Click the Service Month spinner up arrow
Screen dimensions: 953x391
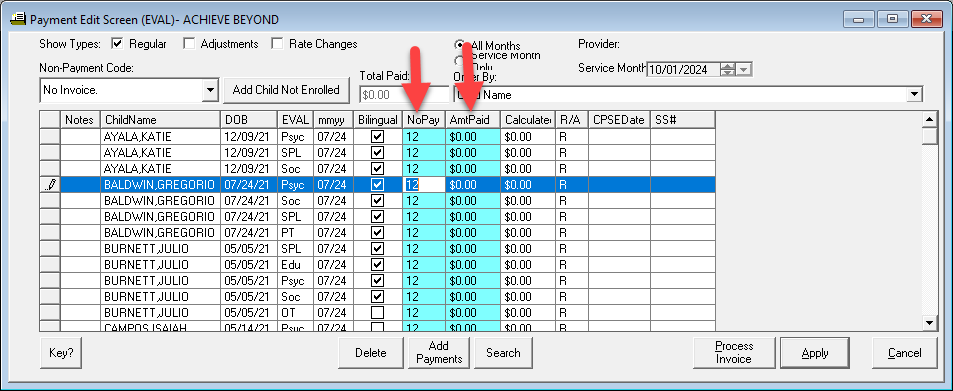(728, 66)
